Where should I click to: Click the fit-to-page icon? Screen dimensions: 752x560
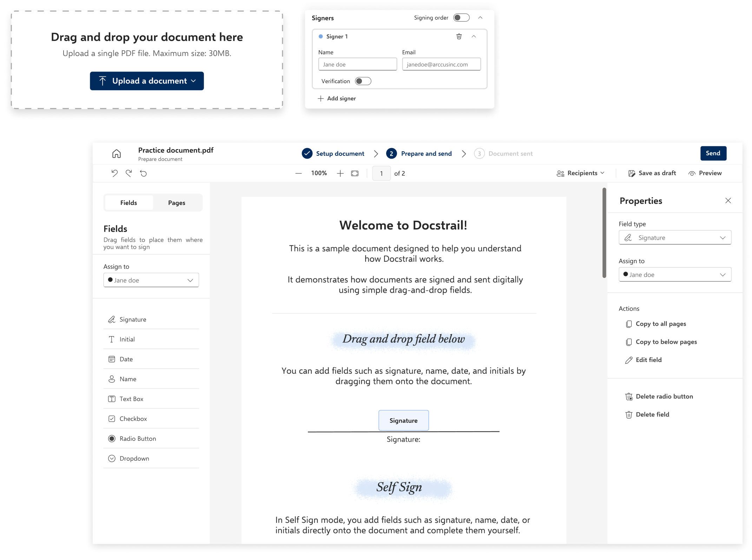click(x=355, y=173)
